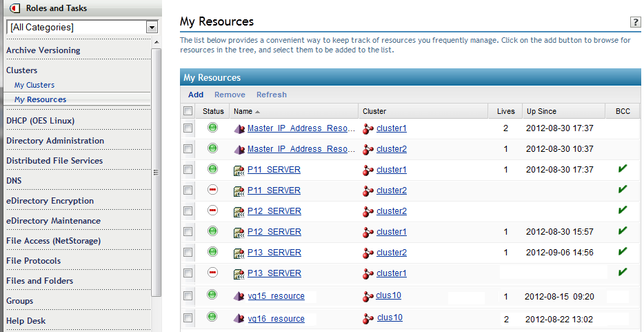Click the Roles and Tasks header icon
This screenshot has width=644, height=332.
tap(14, 8)
